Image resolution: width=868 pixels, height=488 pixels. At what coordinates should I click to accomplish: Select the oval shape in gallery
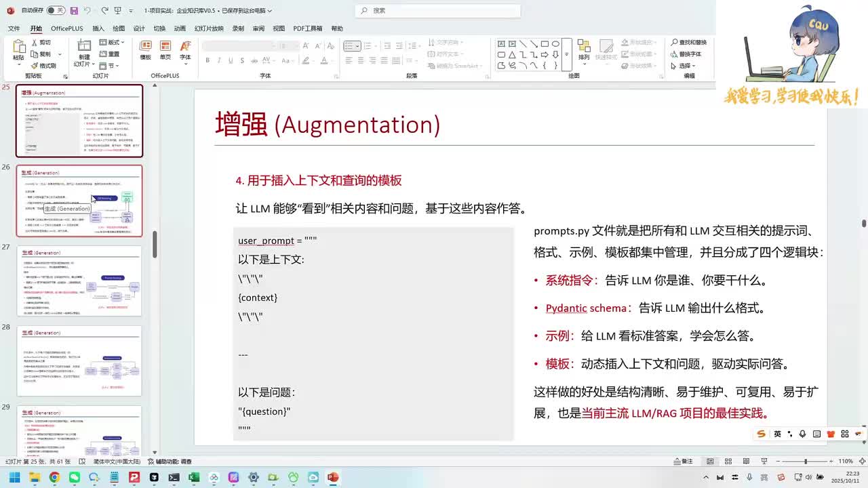555,44
